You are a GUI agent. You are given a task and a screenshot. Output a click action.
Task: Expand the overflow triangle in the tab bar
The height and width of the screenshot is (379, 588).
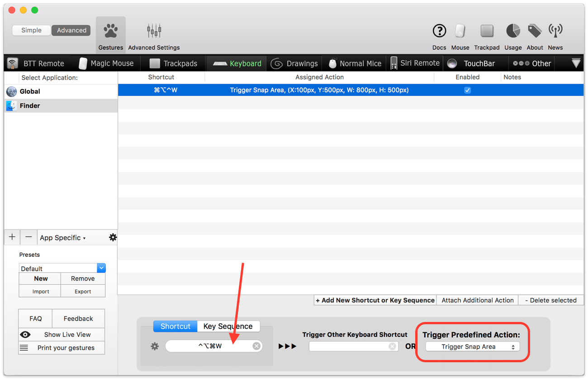click(576, 63)
